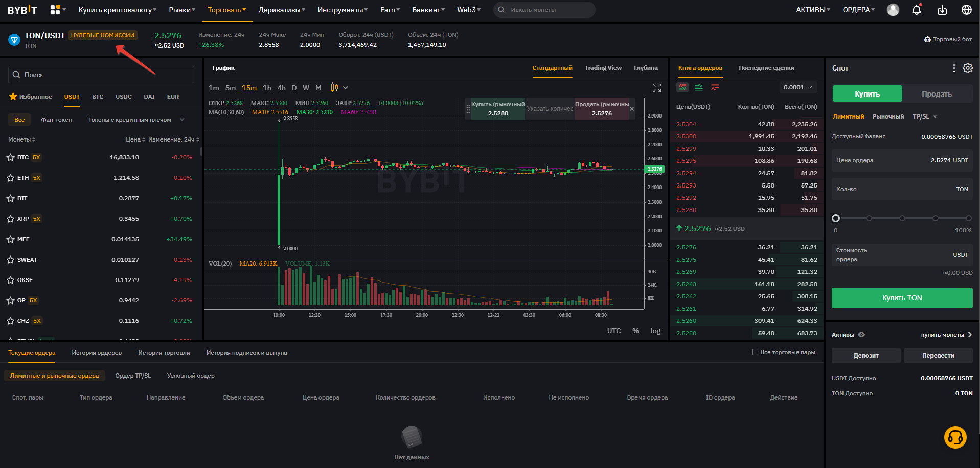The width and height of the screenshot is (980, 468).
Task: Click the 'Депозит' button
Action: pos(866,356)
